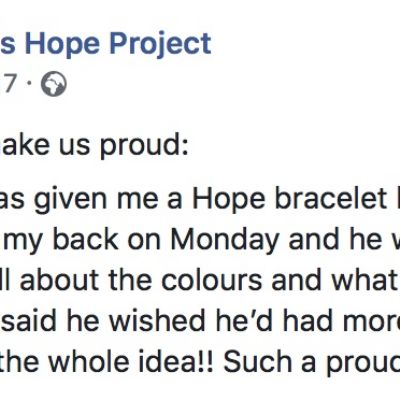Click the word "what" after "colours and"

(x=365, y=281)
